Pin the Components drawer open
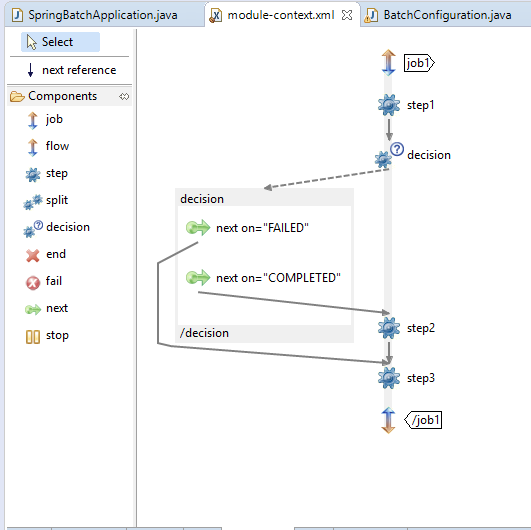Image resolution: width=531 pixels, height=530 pixels. [124, 97]
